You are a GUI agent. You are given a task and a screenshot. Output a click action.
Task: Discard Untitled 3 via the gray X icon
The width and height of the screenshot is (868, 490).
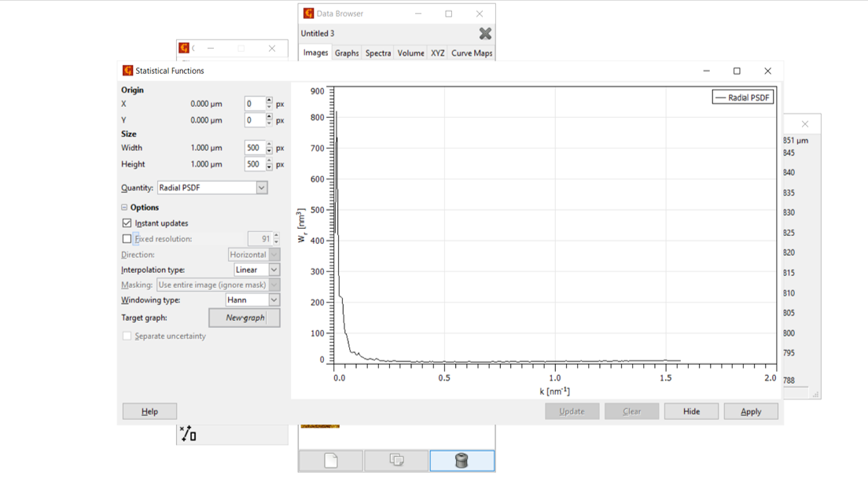click(x=485, y=33)
